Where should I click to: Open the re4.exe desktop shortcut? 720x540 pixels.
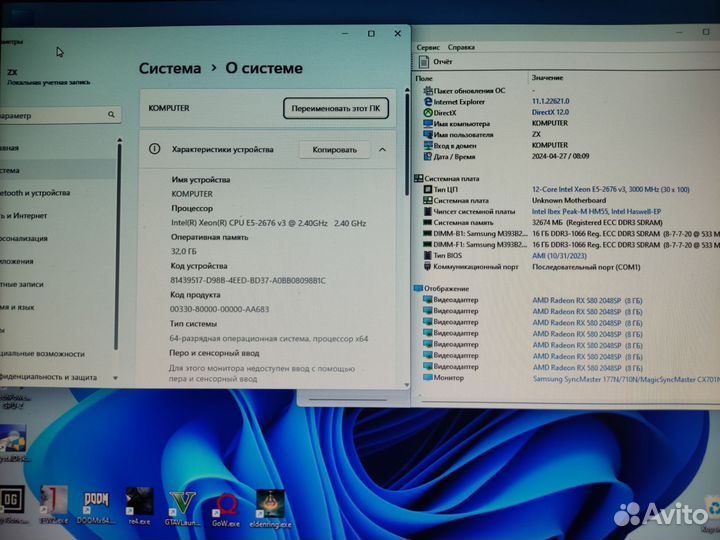click(139, 506)
